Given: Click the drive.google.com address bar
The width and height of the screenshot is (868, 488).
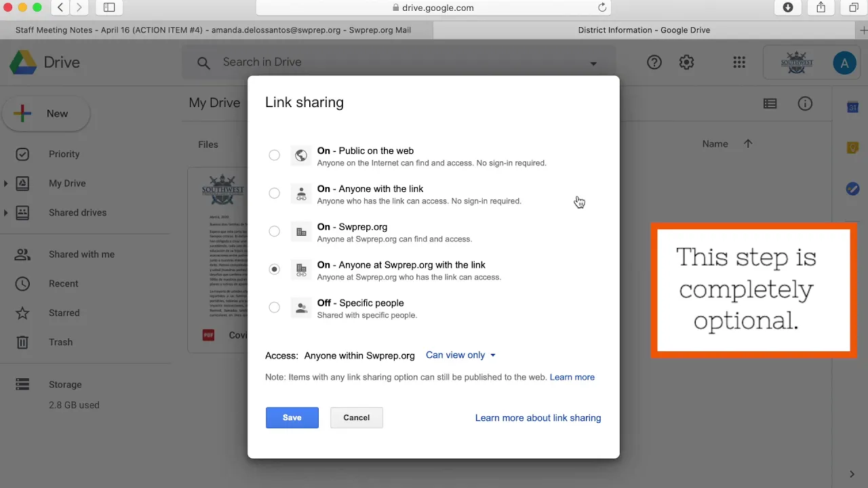Looking at the screenshot, I should click(433, 7).
